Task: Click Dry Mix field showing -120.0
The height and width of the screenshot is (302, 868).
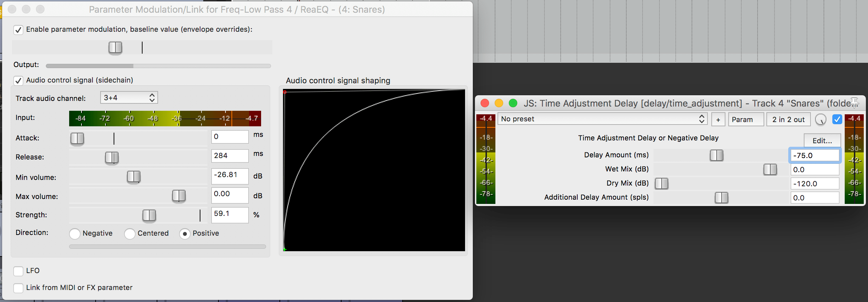Action: [x=815, y=184]
